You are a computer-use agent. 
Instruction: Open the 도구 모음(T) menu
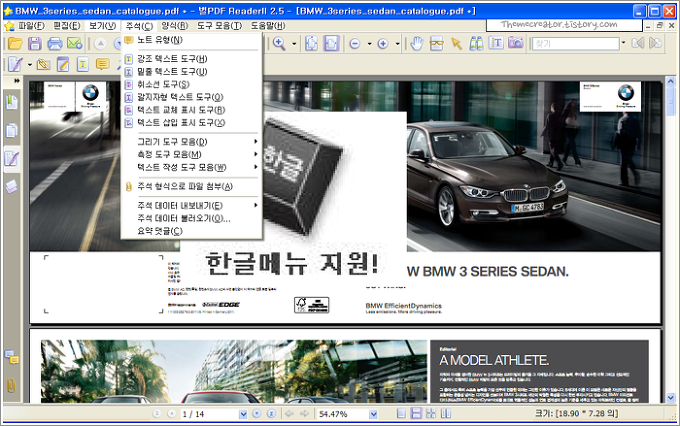219,26
